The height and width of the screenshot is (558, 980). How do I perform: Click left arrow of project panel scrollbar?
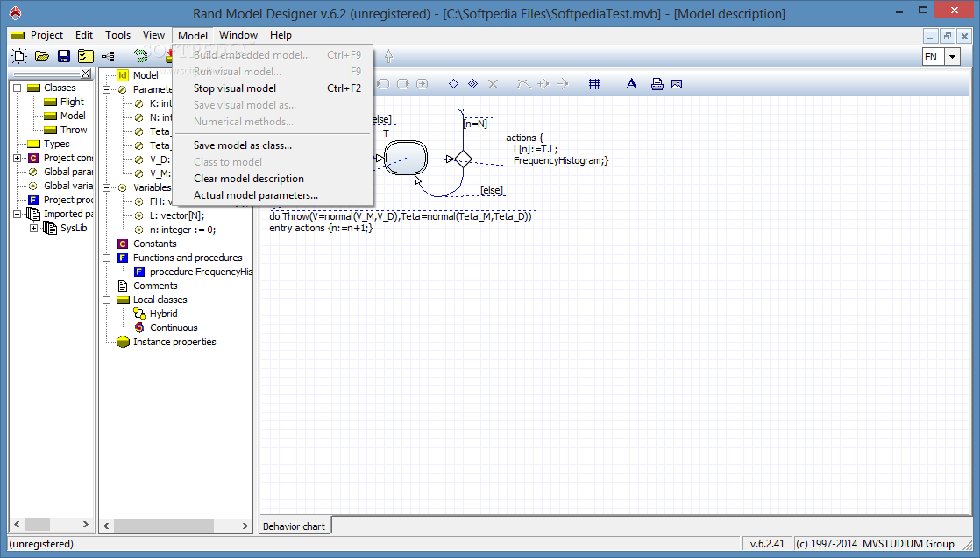[17, 524]
